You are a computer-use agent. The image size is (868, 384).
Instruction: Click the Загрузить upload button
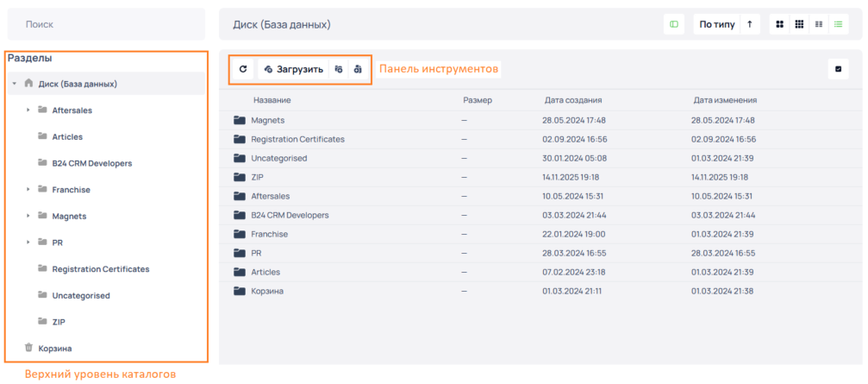293,69
